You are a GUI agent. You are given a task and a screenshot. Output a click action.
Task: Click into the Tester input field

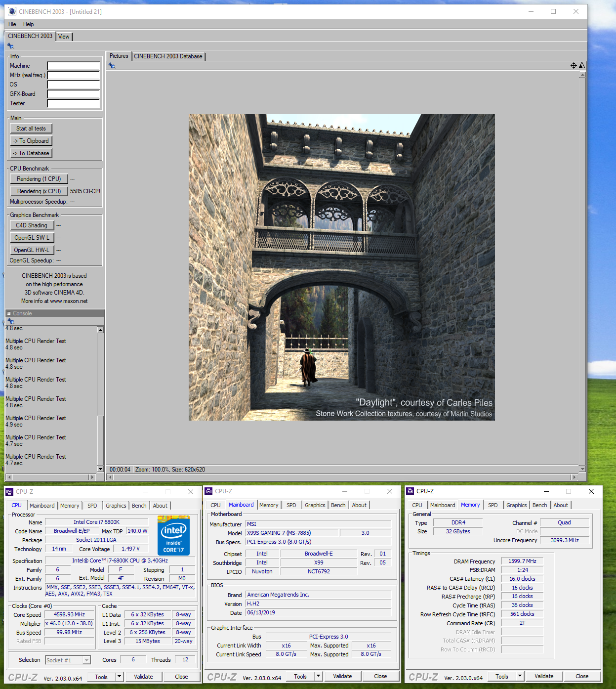coord(74,103)
